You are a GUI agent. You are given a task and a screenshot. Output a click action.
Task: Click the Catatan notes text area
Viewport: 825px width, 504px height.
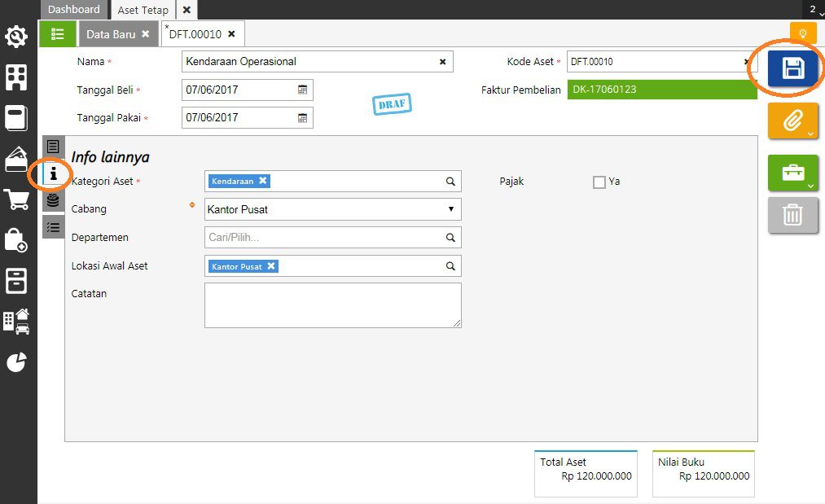tap(332, 305)
